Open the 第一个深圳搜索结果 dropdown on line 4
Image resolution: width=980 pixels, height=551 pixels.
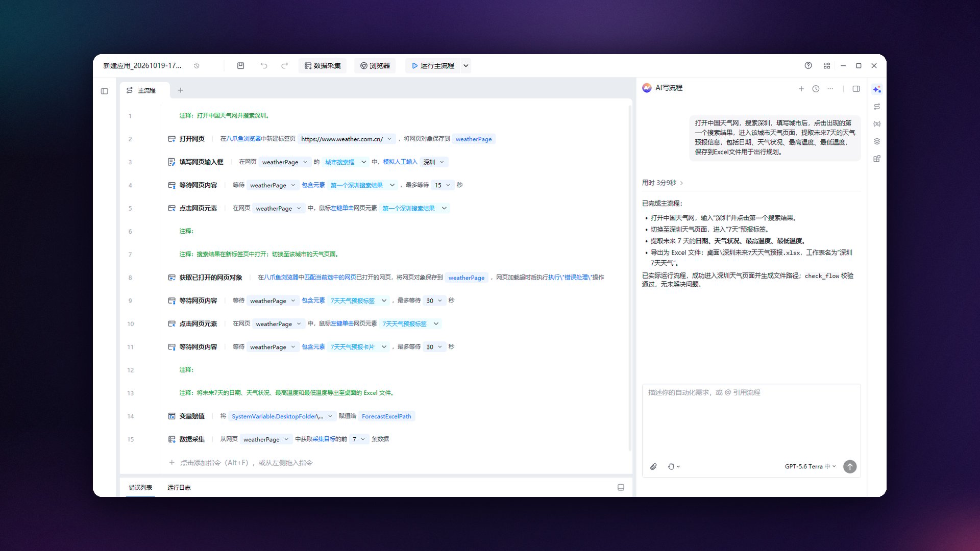[392, 185]
